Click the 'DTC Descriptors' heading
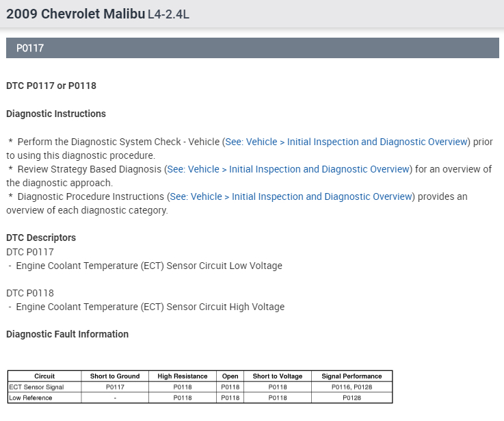 pos(41,238)
